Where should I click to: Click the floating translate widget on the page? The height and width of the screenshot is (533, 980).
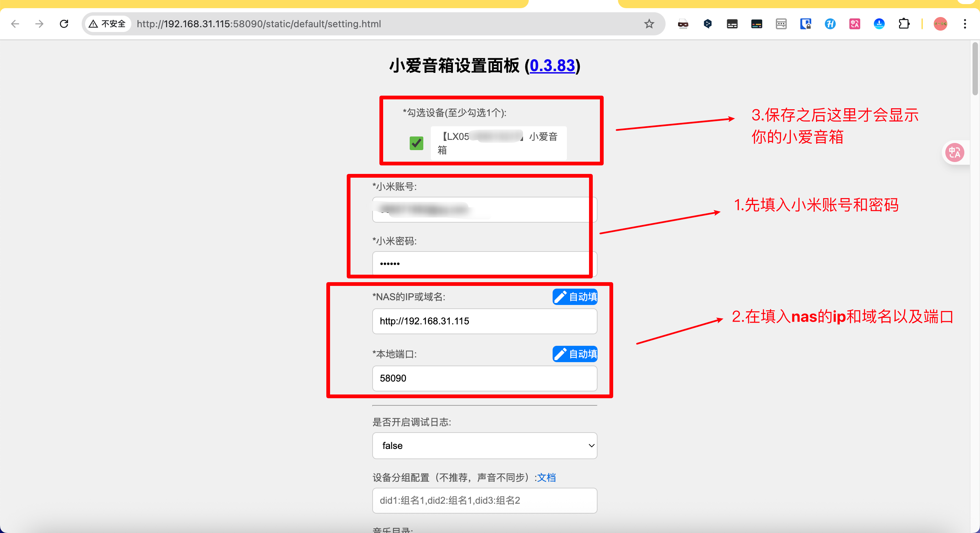point(955,152)
